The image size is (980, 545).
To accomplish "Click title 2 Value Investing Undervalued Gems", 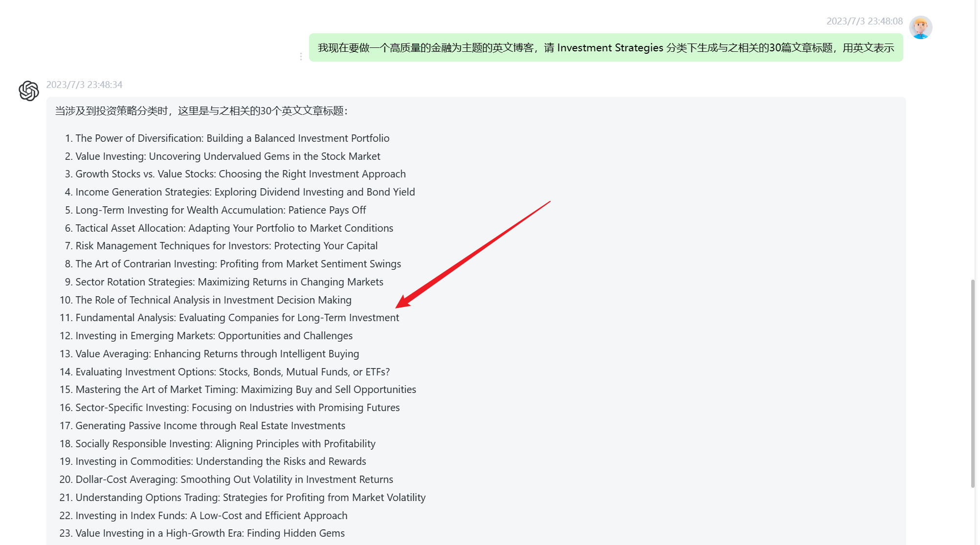I will pyautogui.click(x=227, y=156).
